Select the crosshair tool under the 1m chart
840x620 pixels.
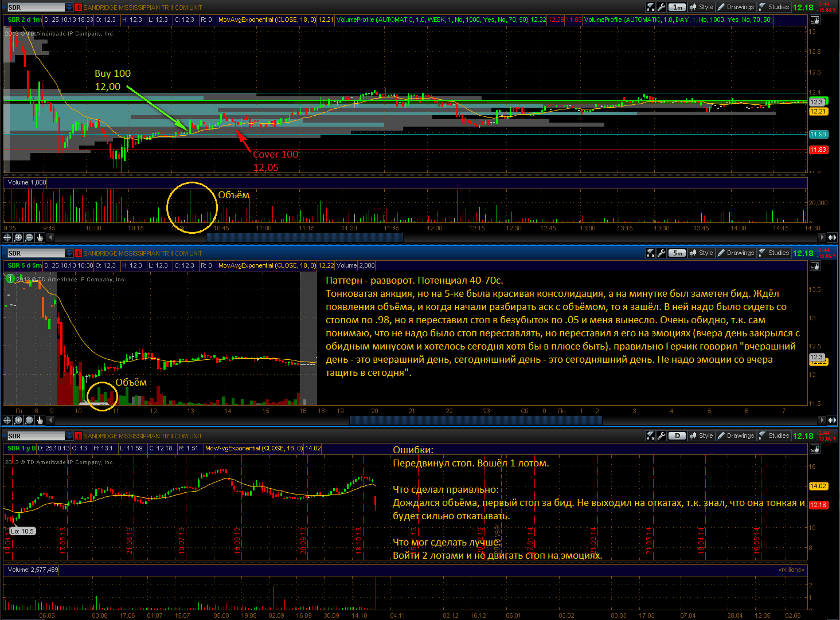[x=7, y=237]
